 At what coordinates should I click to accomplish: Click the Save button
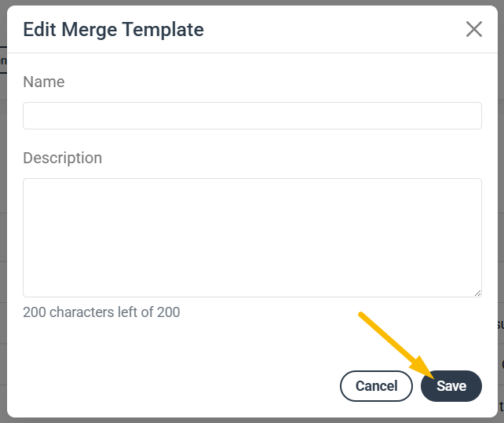pyautogui.click(x=451, y=385)
